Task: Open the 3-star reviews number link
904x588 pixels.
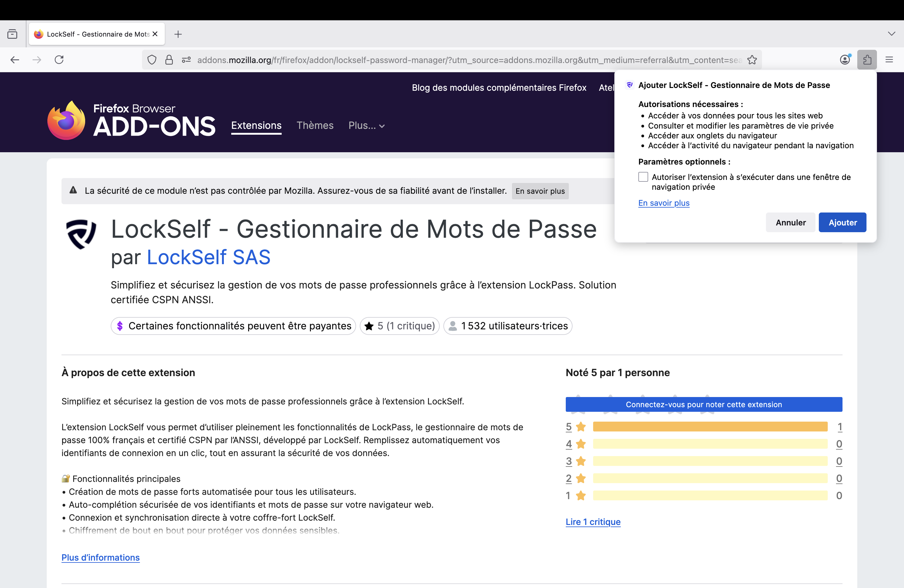Action: coord(569,461)
